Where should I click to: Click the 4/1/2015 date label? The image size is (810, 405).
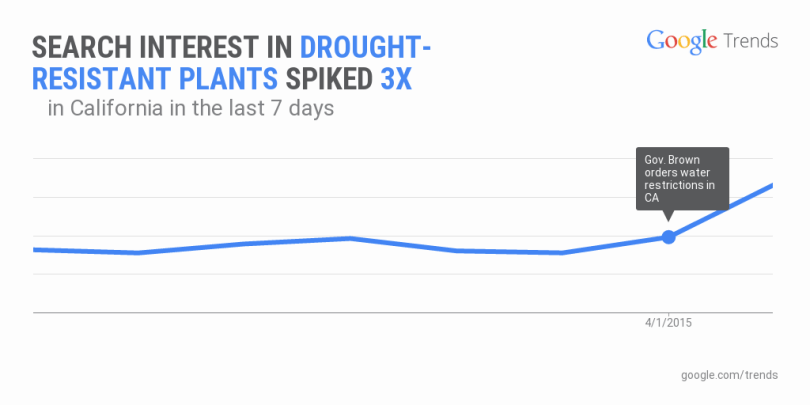click(668, 323)
